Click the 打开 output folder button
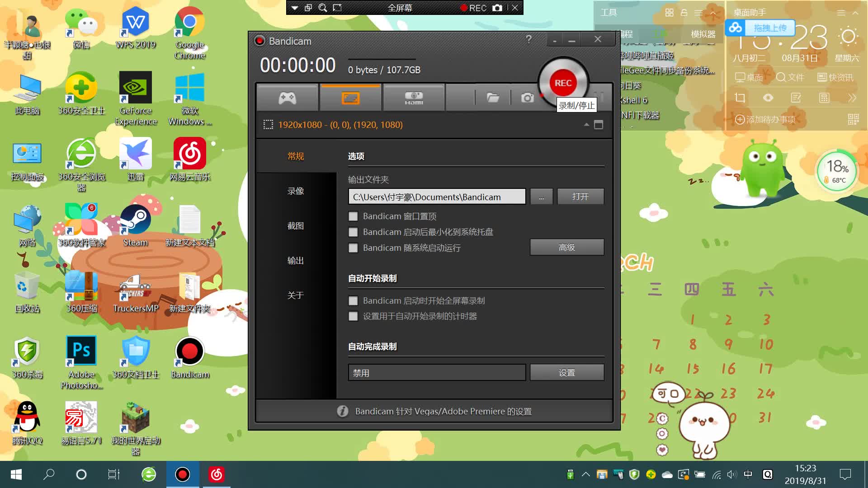This screenshot has width=868, height=488. point(580,197)
